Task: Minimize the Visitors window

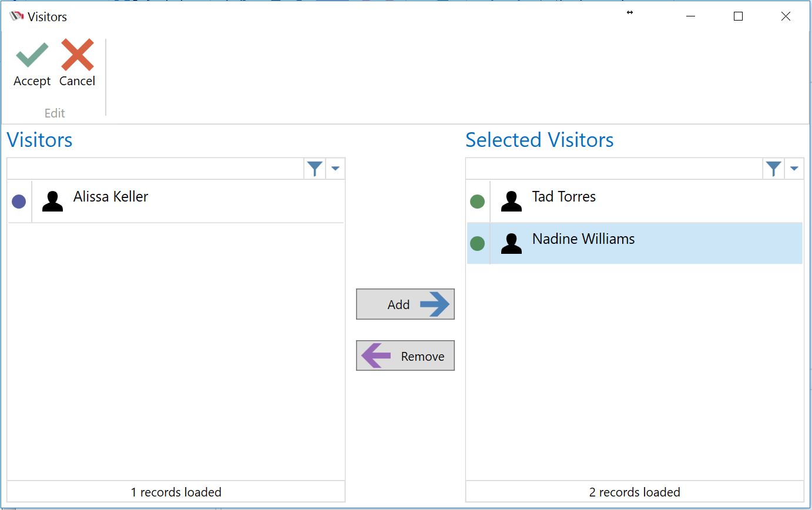Action: pos(691,16)
